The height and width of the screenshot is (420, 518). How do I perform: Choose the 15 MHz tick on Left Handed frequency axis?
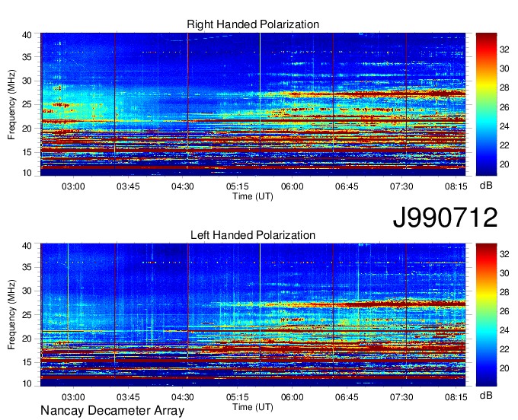pyautogui.click(x=27, y=363)
